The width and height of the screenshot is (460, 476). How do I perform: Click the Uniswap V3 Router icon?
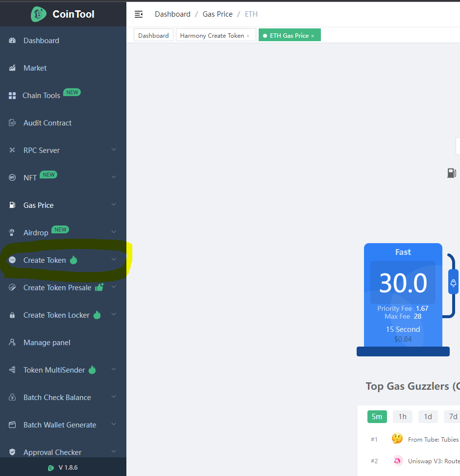(x=397, y=460)
